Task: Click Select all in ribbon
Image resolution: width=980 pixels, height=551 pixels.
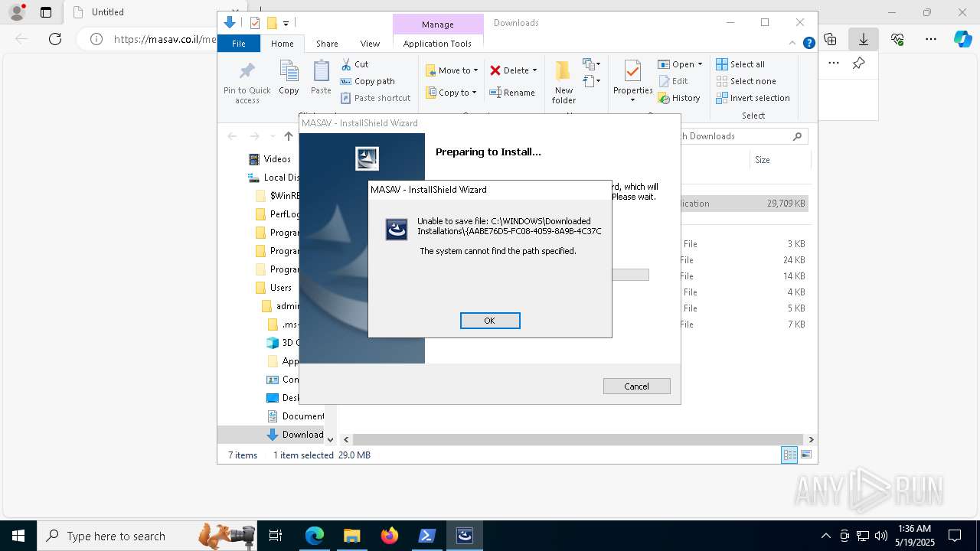Action: pyautogui.click(x=740, y=64)
